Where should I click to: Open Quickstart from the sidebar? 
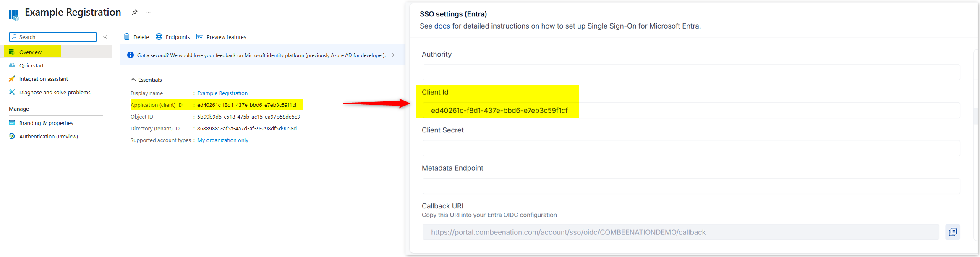click(31, 65)
